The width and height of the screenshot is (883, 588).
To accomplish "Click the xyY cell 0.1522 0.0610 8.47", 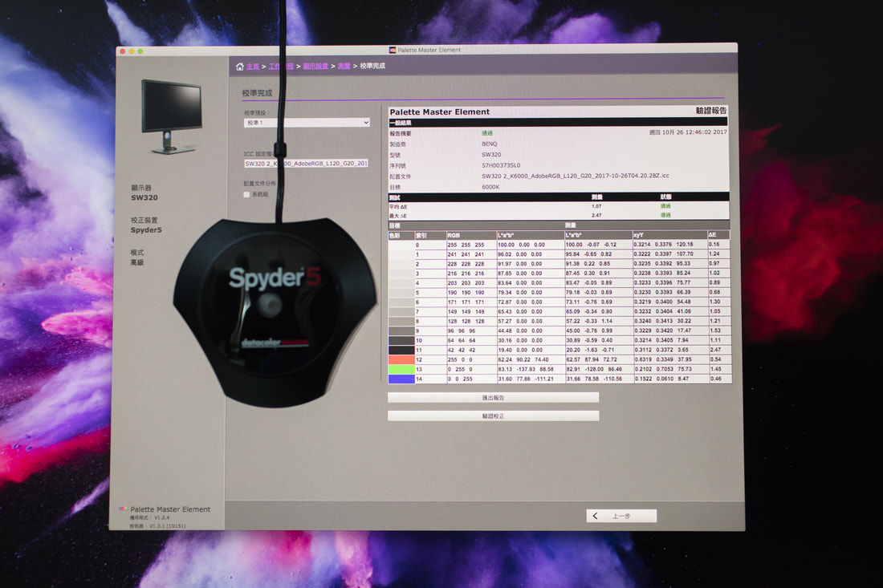I will point(661,379).
